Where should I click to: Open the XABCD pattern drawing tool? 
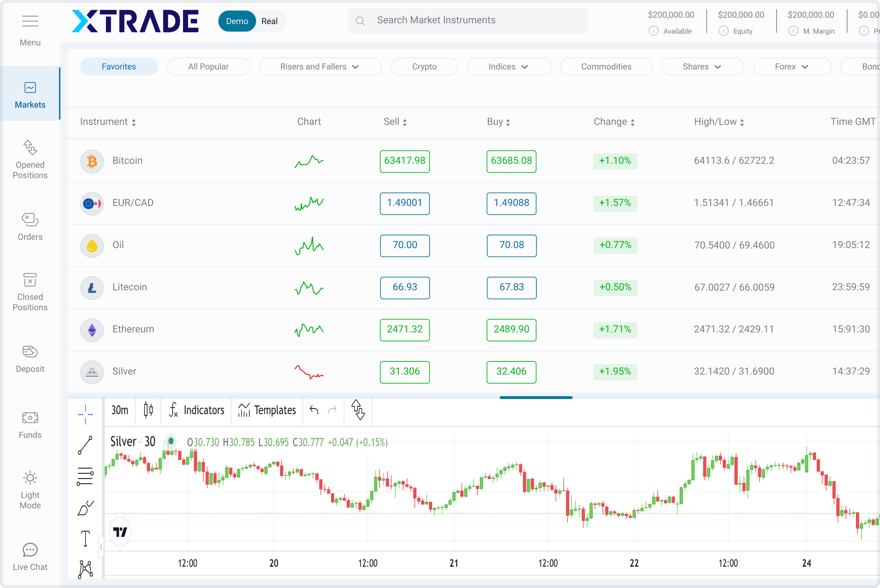tap(86, 568)
